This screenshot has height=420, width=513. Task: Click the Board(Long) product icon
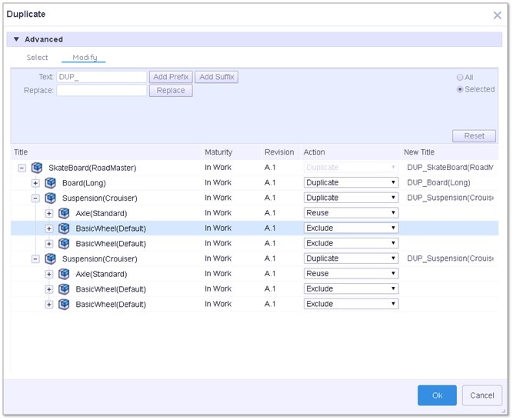[x=50, y=183]
